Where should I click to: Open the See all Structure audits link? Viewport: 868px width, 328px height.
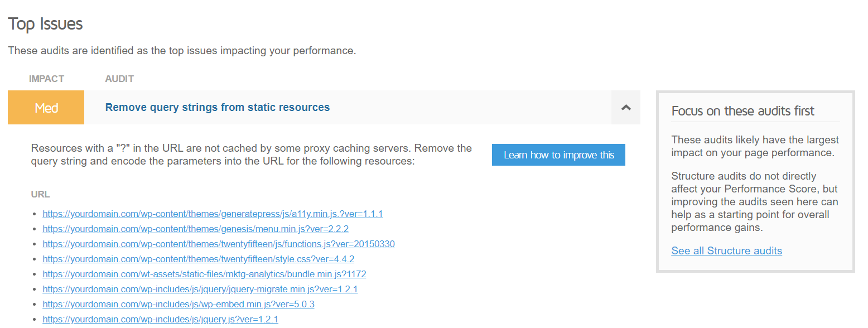[x=726, y=250]
